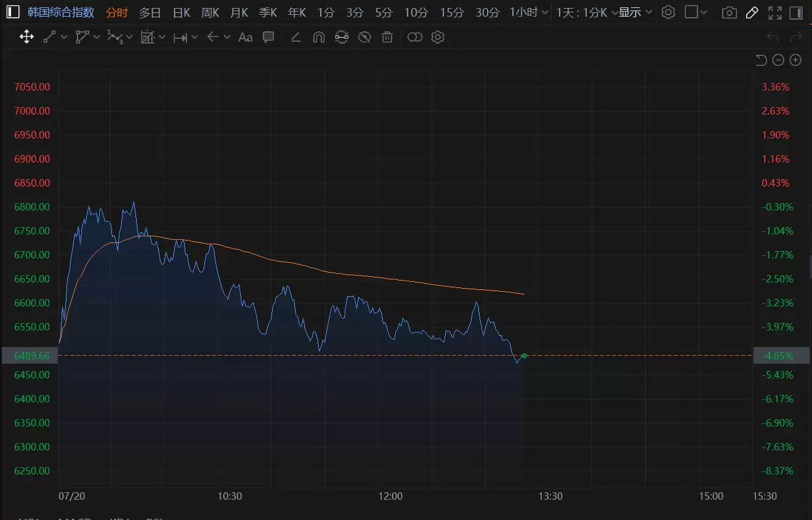Switch to the 分时 tab
Image resolution: width=812 pixels, height=520 pixels.
(x=117, y=12)
